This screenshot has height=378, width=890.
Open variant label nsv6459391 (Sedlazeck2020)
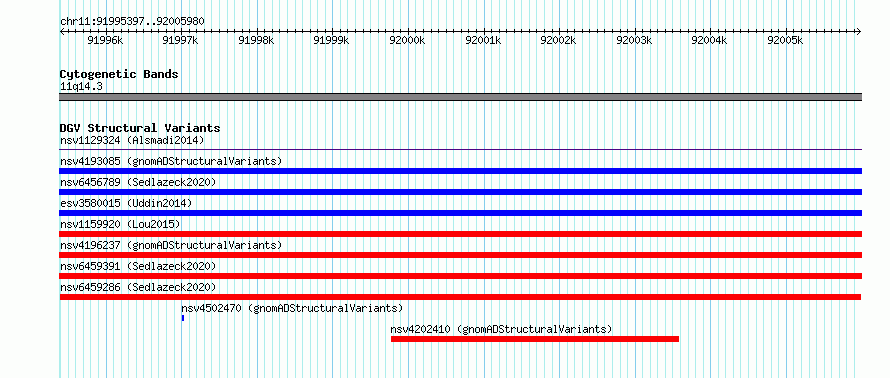[x=138, y=266]
